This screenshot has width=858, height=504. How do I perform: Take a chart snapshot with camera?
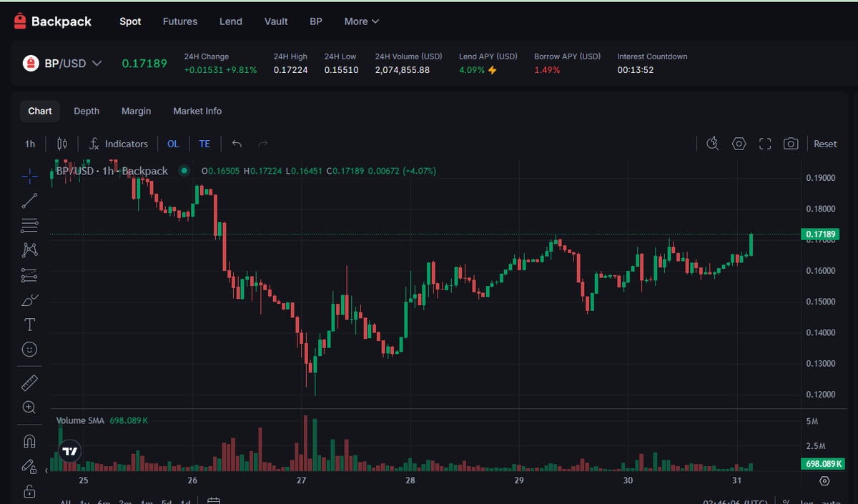coord(791,144)
